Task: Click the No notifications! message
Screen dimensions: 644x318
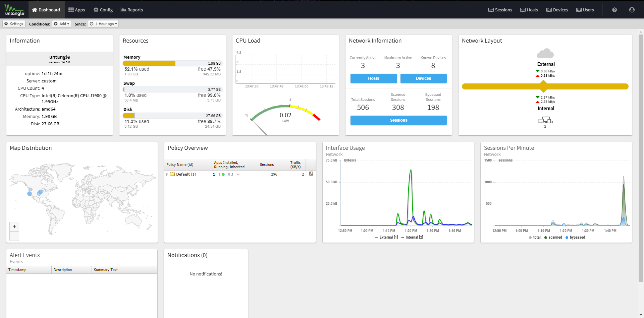Action: [x=206, y=274]
